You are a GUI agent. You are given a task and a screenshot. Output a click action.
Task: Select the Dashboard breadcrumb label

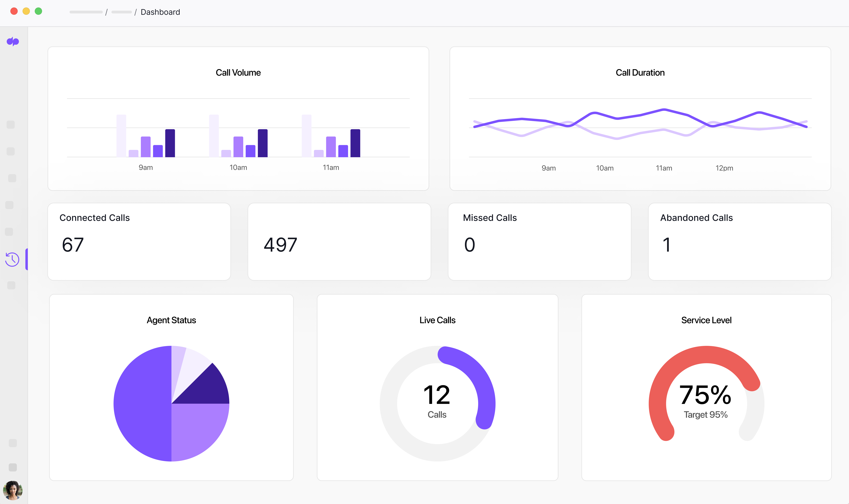[x=160, y=12]
